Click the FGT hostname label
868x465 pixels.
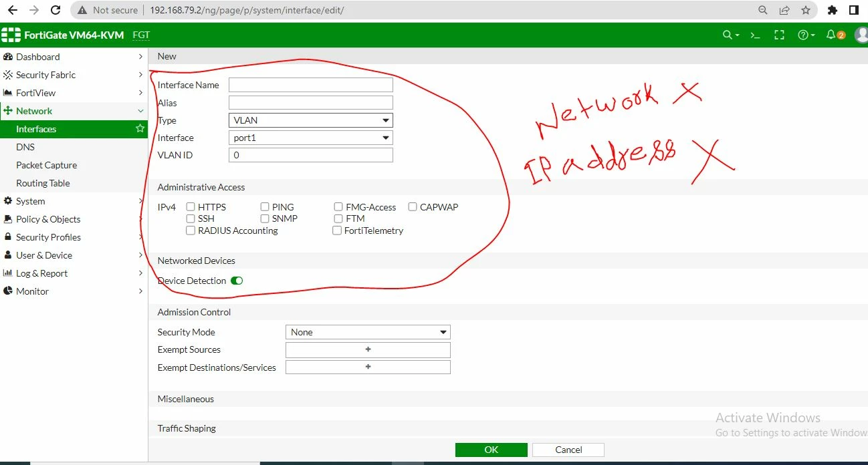click(x=141, y=35)
